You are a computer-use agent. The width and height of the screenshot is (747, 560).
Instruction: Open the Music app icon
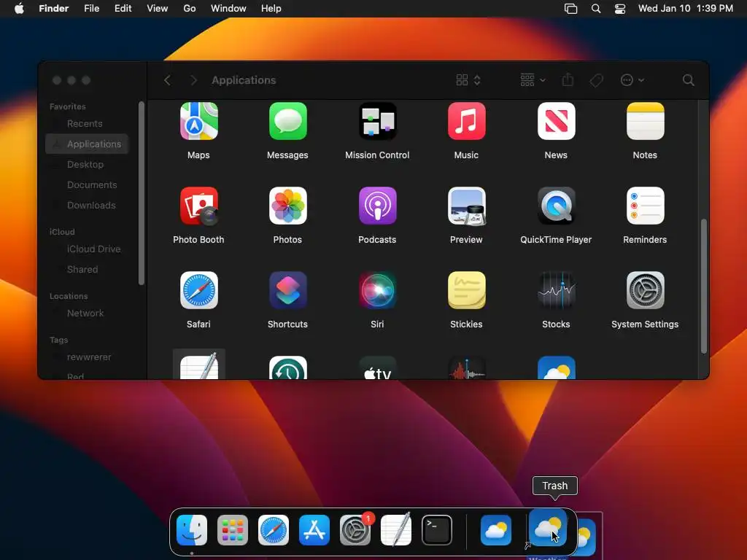coord(466,121)
